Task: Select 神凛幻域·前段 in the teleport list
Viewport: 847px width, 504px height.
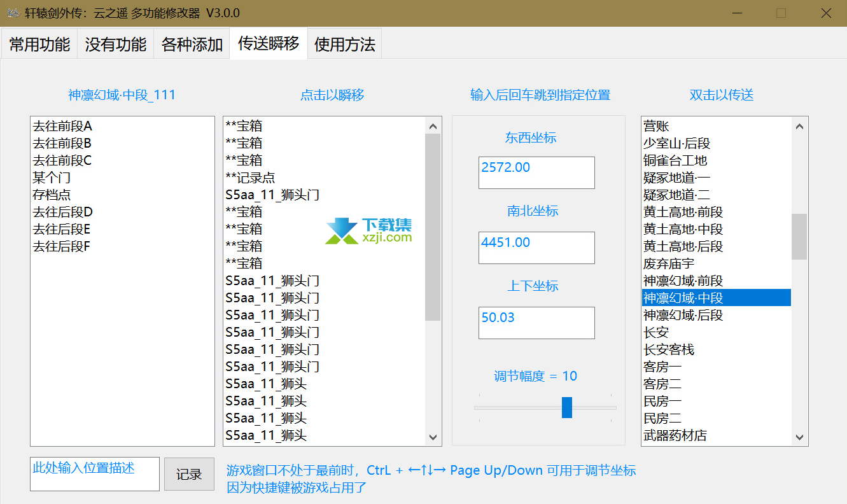Action: pyautogui.click(x=717, y=281)
